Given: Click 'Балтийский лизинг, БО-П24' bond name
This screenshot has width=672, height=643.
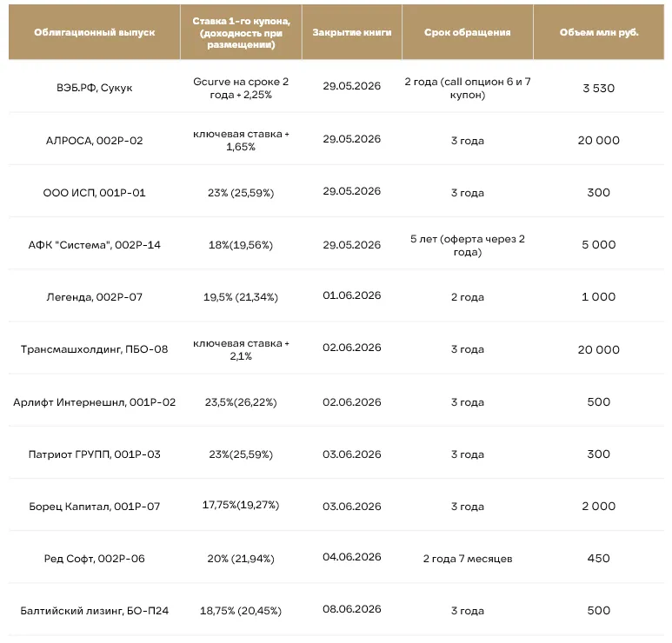Looking at the screenshot, I should pyautogui.click(x=94, y=611).
